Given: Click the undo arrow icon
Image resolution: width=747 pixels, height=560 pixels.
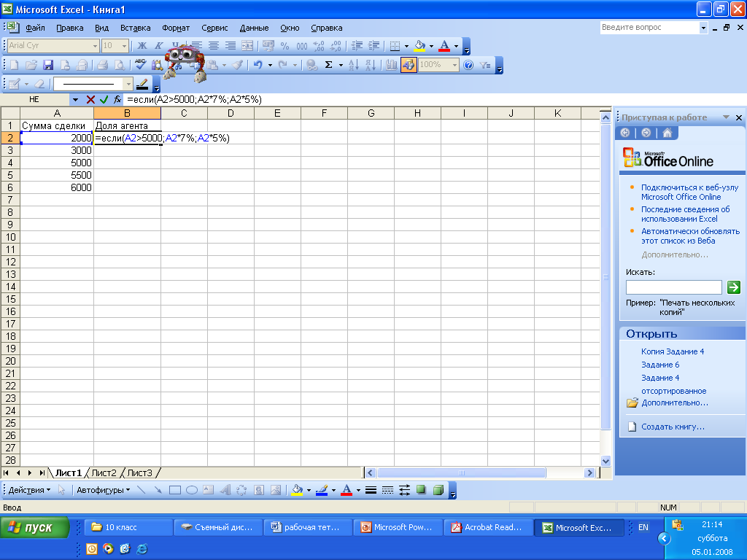Looking at the screenshot, I should [x=258, y=65].
